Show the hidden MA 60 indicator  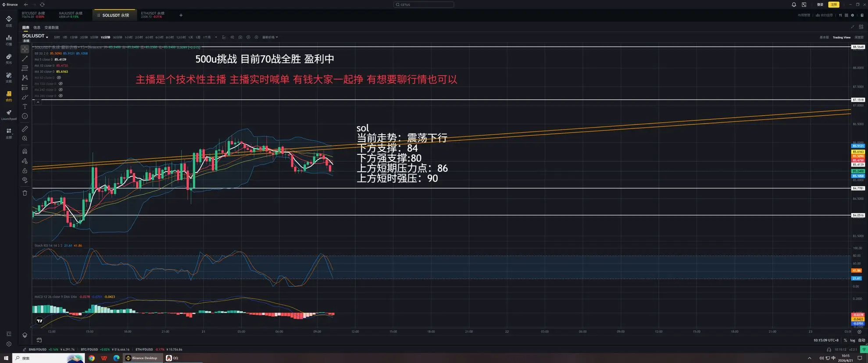(59, 78)
